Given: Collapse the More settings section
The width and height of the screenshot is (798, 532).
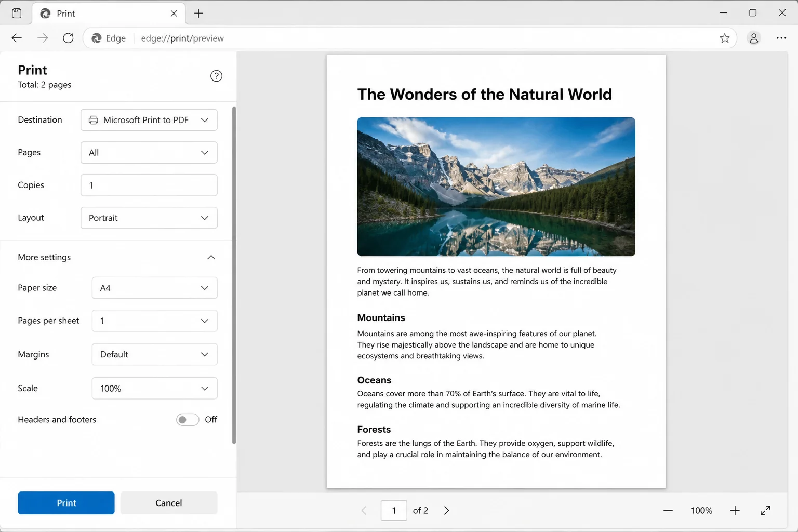Looking at the screenshot, I should pyautogui.click(x=211, y=257).
